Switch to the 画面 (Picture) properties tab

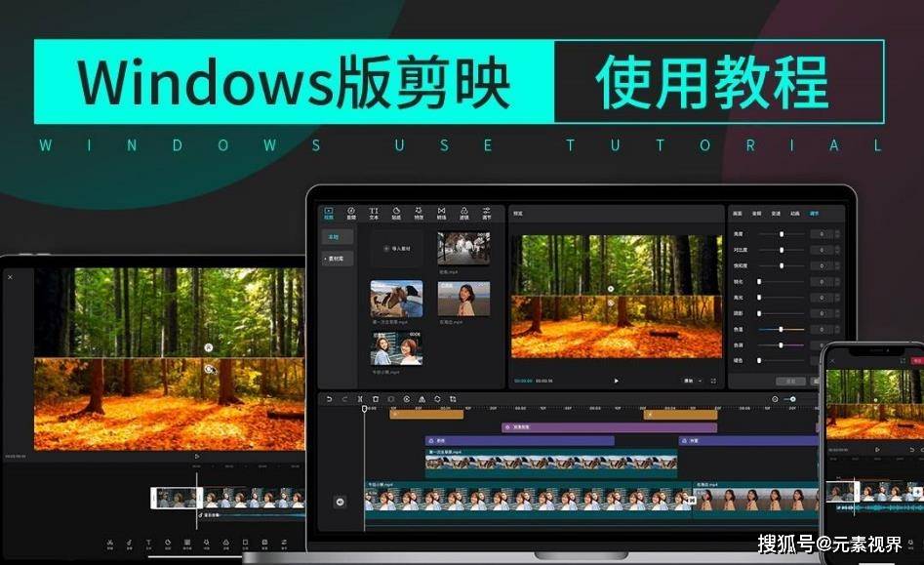pyautogui.click(x=738, y=214)
